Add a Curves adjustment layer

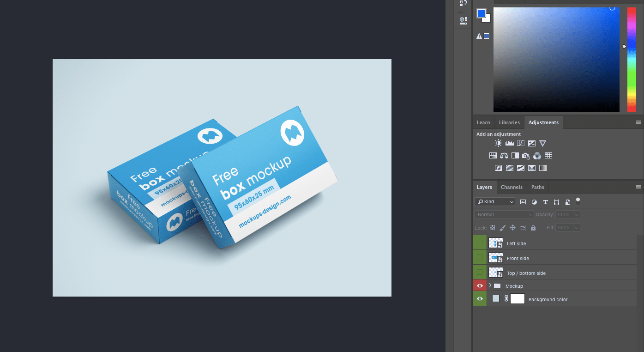pos(520,143)
